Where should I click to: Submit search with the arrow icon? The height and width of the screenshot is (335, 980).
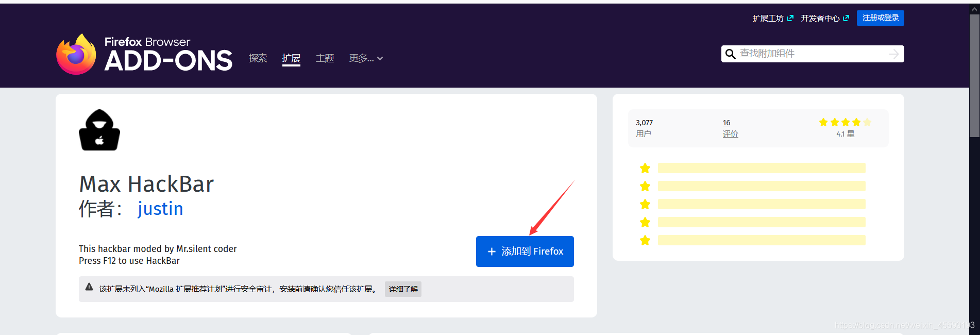pos(894,54)
